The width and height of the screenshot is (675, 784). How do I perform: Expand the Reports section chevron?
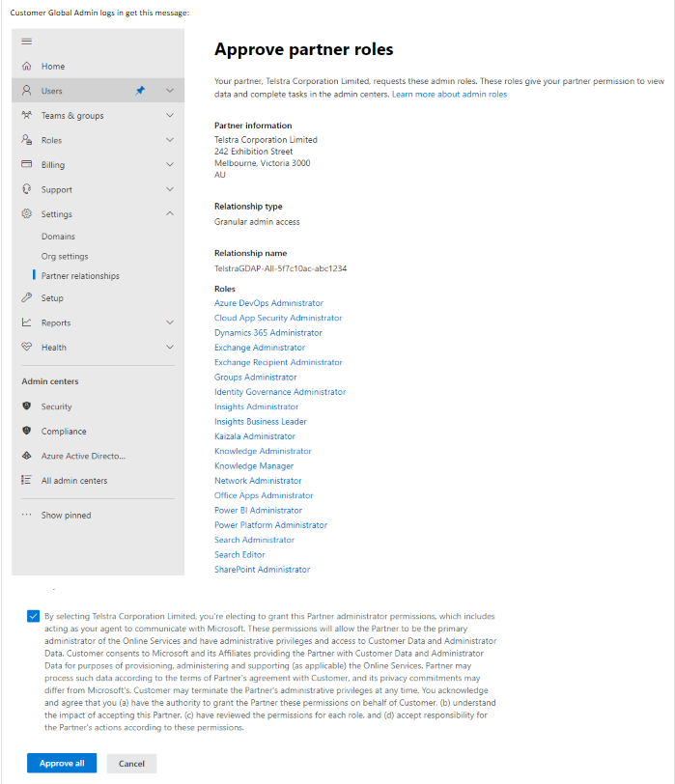pyautogui.click(x=170, y=322)
